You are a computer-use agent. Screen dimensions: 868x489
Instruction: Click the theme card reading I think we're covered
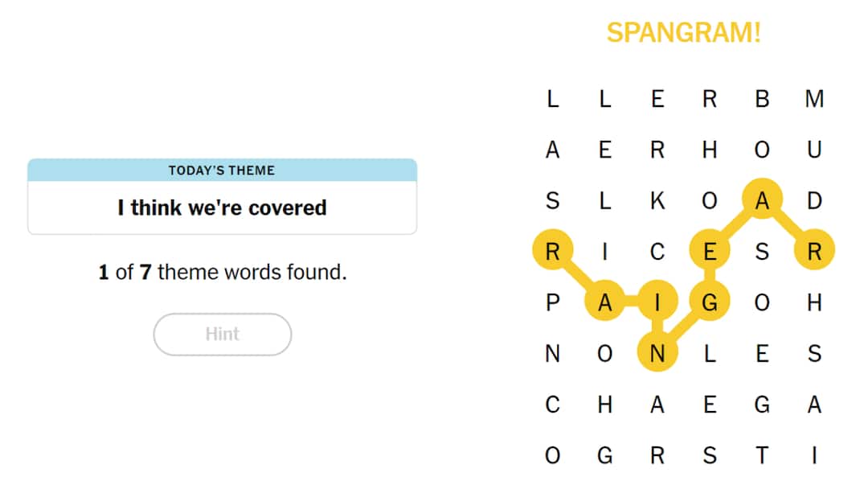pos(222,207)
